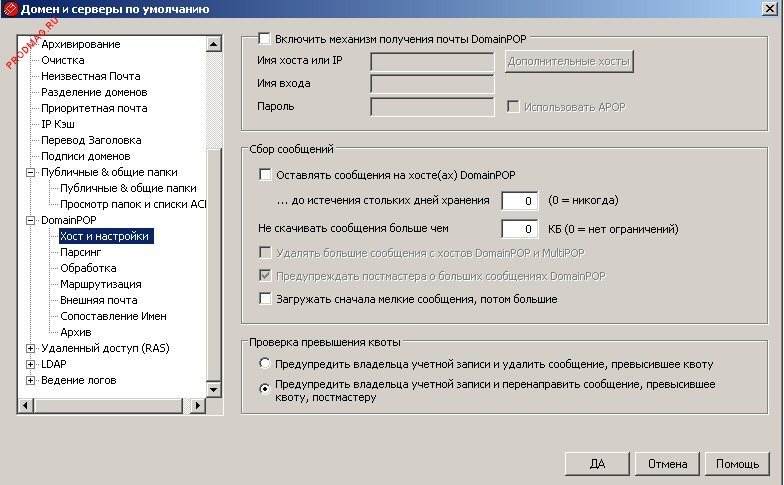Select 'Маршрутизация' in the tree
The image size is (784, 485).
98,284
